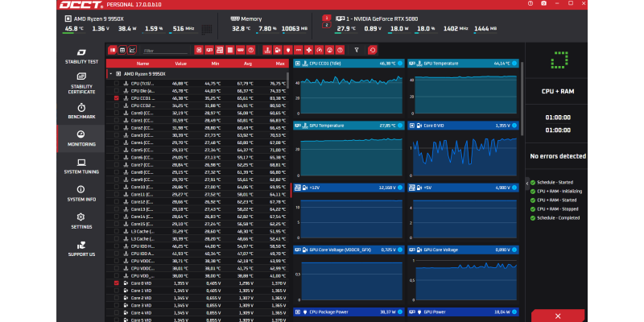Go to the Benchmark section
644x322 pixels.
tap(81, 111)
